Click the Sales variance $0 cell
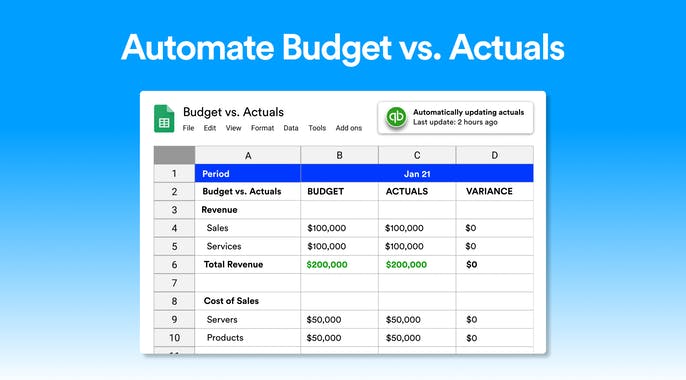The image size is (686, 380). point(494,228)
